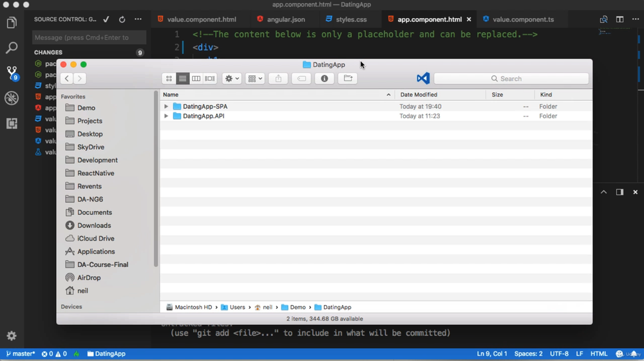Screen dimensions: 644x361
Task: Open AirDrop in Finder sidebar
Action: (x=89, y=278)
